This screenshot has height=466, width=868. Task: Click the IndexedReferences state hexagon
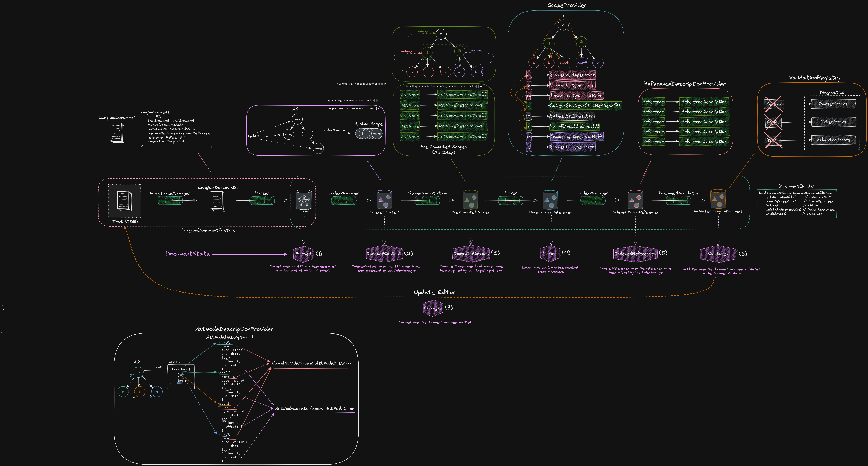(x=635, y=254)
